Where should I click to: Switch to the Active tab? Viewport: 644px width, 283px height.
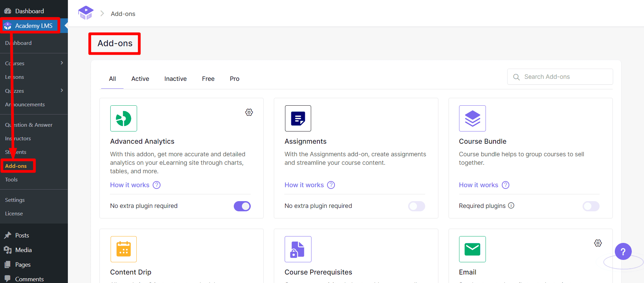[x=140, y=79]
